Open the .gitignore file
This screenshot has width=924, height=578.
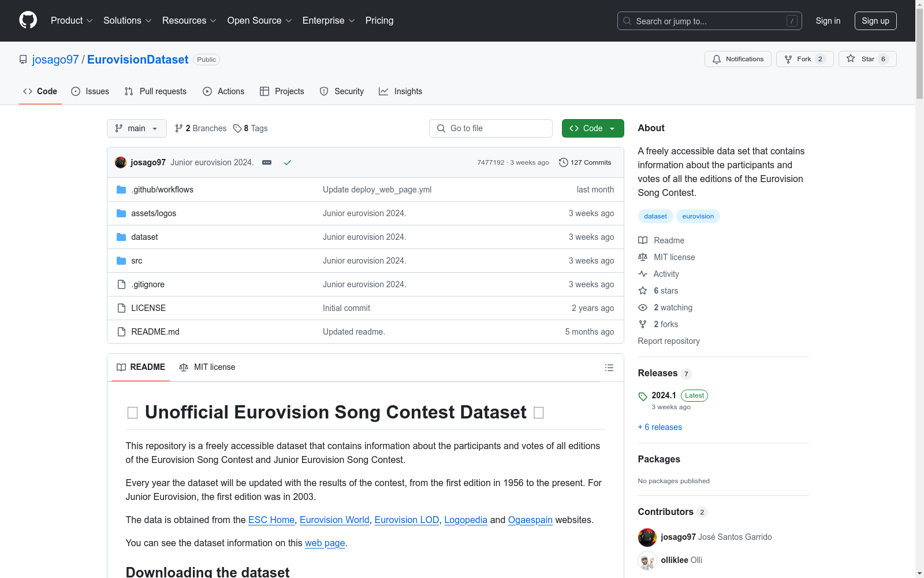coord(148,284)
